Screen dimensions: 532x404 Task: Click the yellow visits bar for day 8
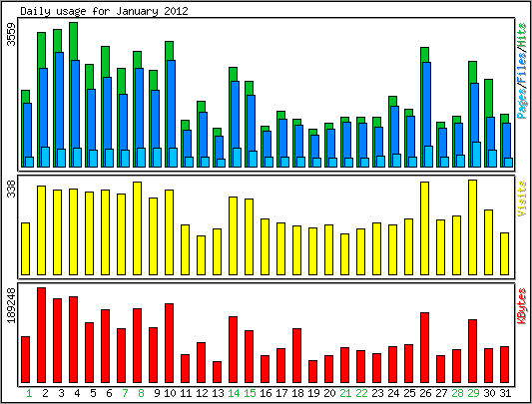137,228
